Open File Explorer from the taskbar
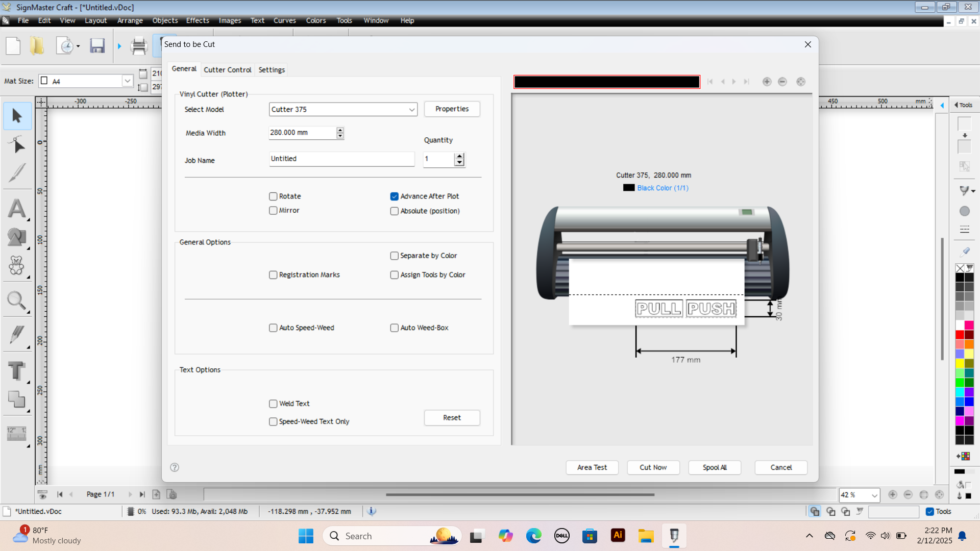This screenshot has height=551, width=980. 646,536
